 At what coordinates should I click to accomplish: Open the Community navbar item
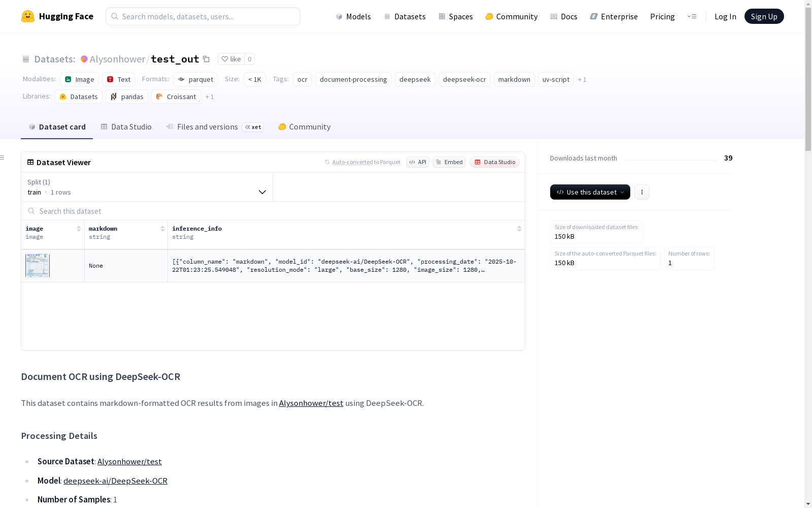[x=512, y=16]
